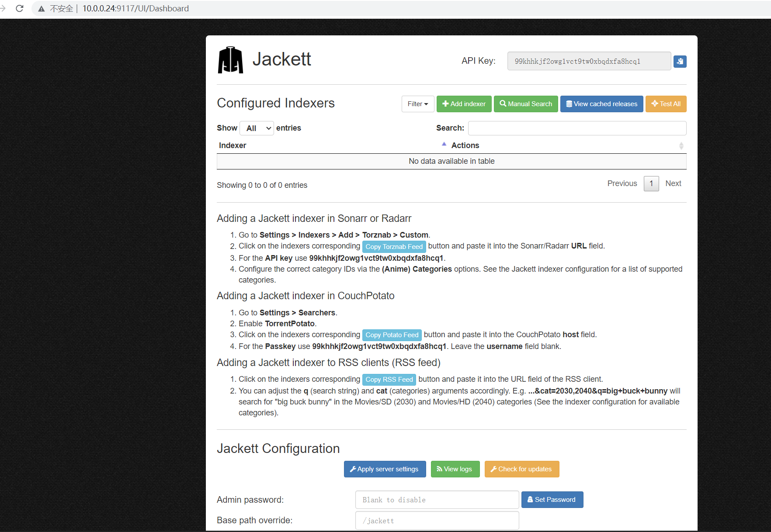Image resolution: width=771 pixels, height=532 pixels.
Task: Go to Next page of entries
Action: click(x=673, y=183)
